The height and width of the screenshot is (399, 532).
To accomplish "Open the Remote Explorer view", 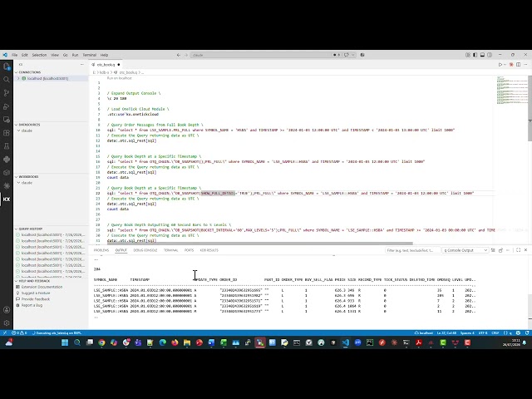I will [x=7, y=120].
